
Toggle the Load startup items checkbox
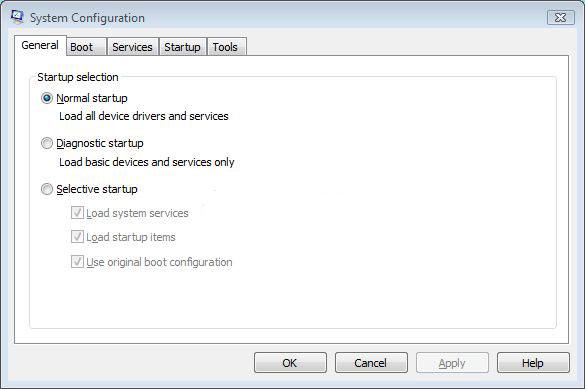tap(77, 237)
